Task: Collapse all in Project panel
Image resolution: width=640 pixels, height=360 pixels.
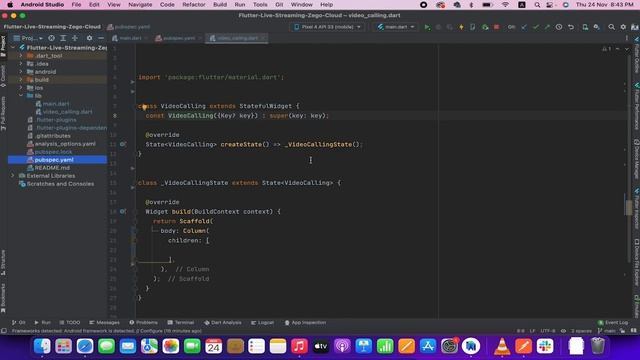Action: tap(75, 38)
